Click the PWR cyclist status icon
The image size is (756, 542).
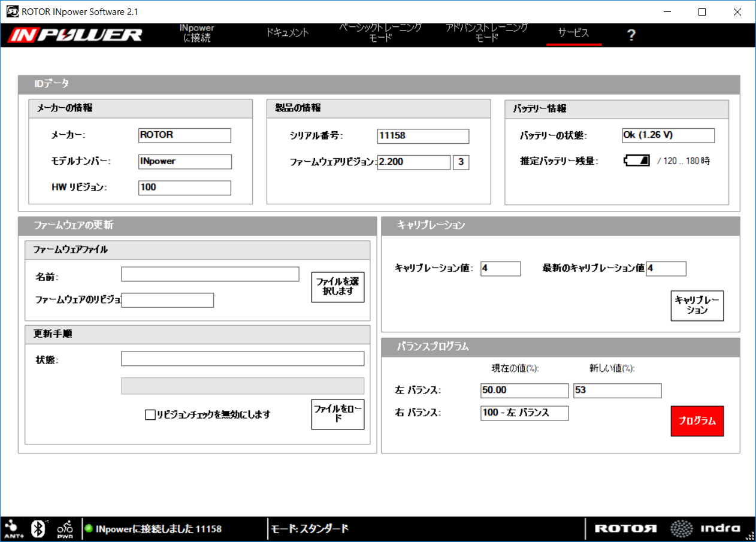(x=65, y=528)
